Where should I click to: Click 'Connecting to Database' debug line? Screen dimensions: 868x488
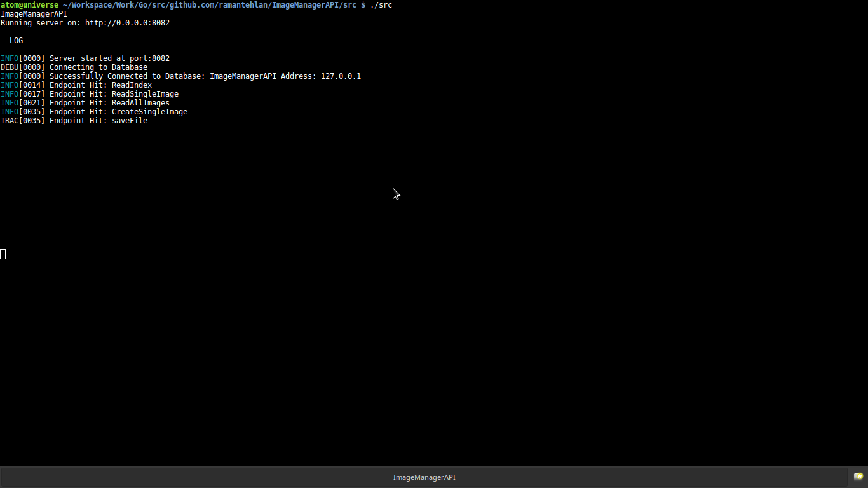pyautogui.click(x=74, y=67)
